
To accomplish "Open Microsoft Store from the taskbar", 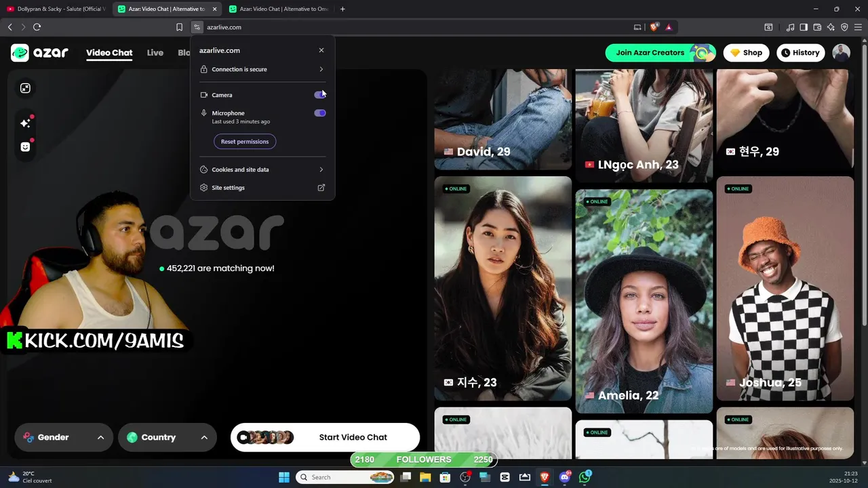I will (446, 477).
